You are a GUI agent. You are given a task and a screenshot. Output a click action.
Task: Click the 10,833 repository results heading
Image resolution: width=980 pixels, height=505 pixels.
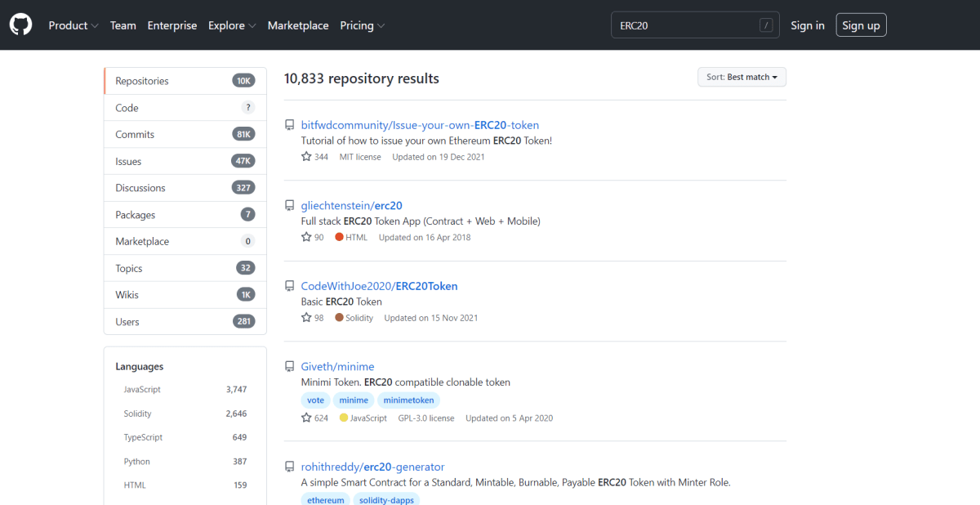[362, 78]
